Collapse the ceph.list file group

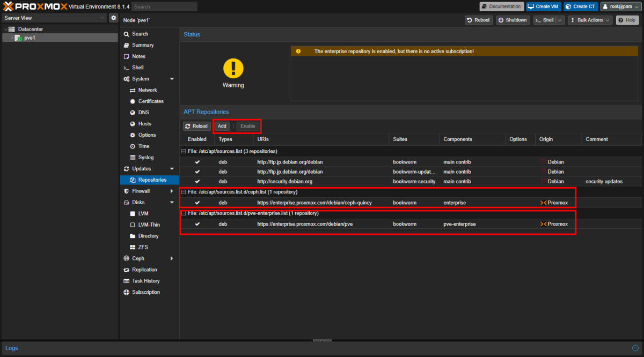(184, 192)
